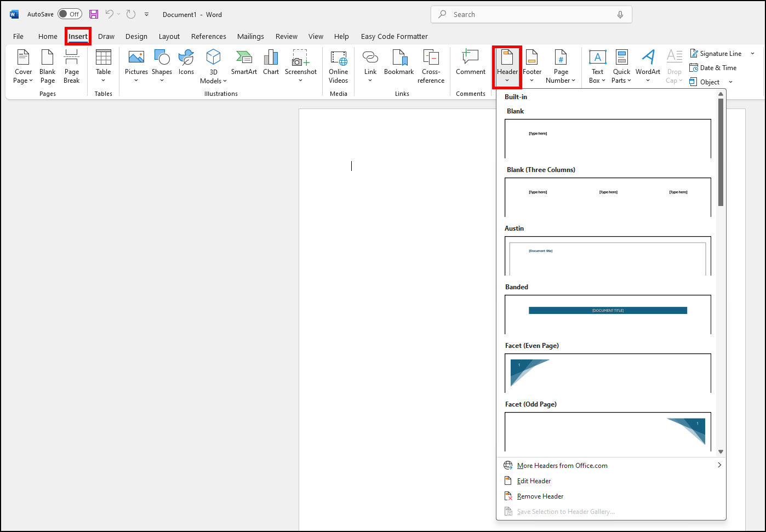Open the Screenshot tool
This screenshot has height=532, width=766.
pyautogui.click(x=300, y=66)
